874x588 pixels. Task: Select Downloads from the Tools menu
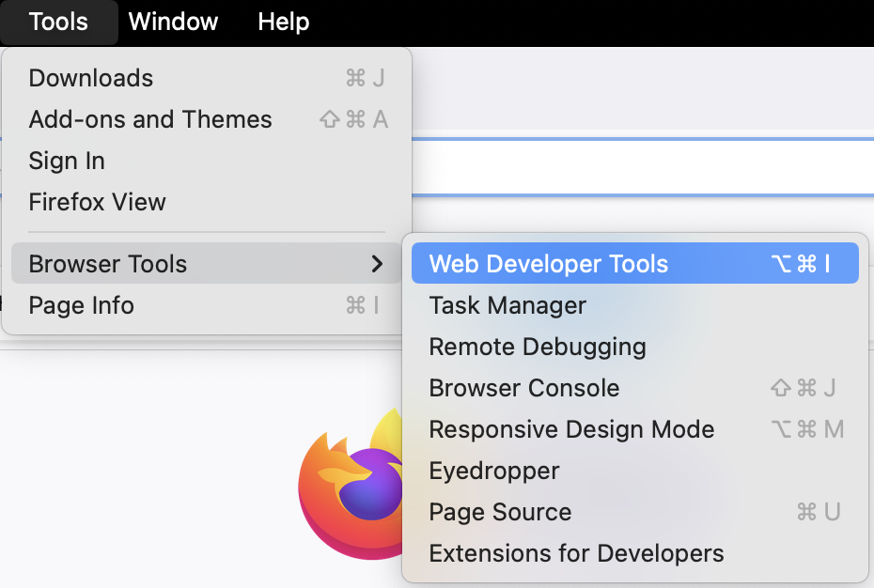[x=91, y=78]
